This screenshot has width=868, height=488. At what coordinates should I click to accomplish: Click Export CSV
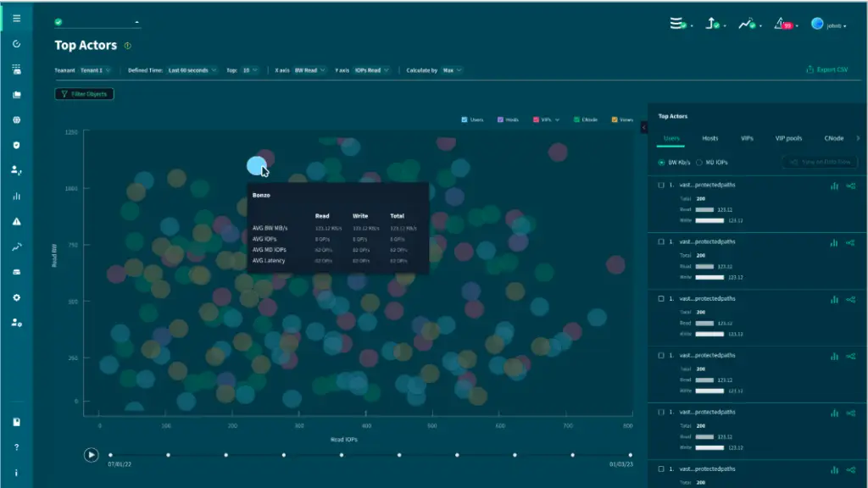pyautogui.click(x=826, y=70)
